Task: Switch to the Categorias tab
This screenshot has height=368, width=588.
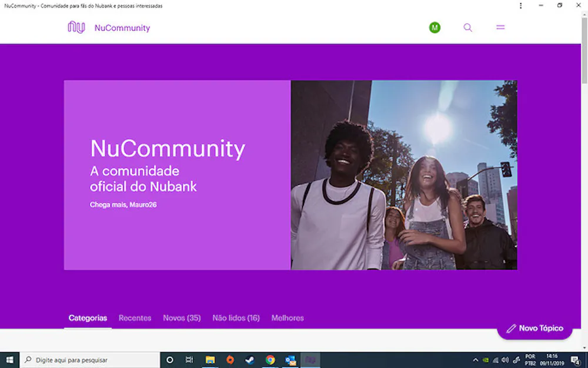Action: coord(88,318)
